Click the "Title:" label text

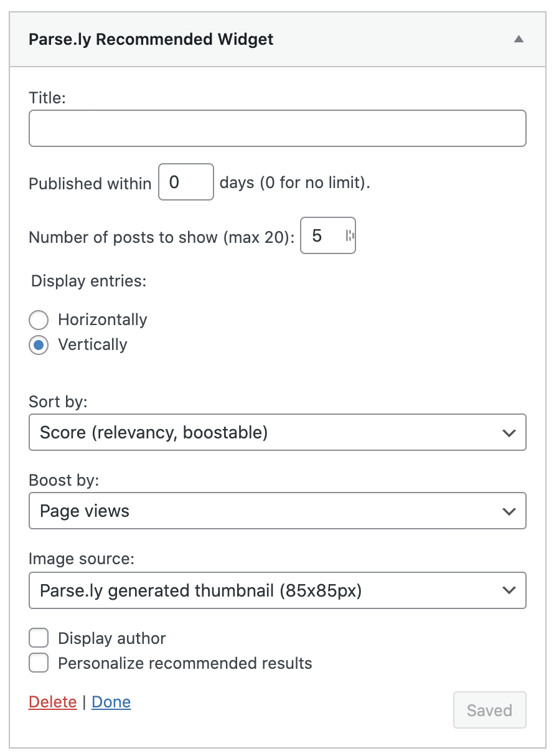tap(47, 97)
